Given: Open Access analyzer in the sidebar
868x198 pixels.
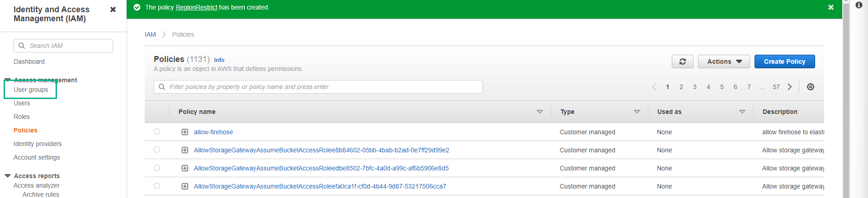Looking at the screenshot, I should pyautogui.click(x=37, y=185).
